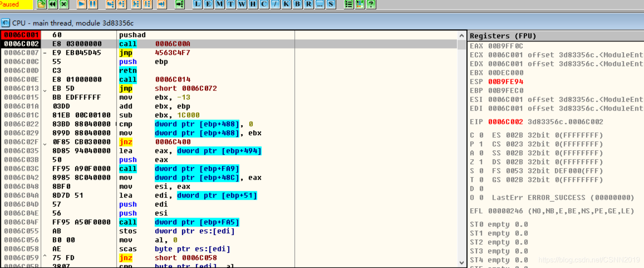Step over the next instruction
644x268 pixels.
click(121, 4)
